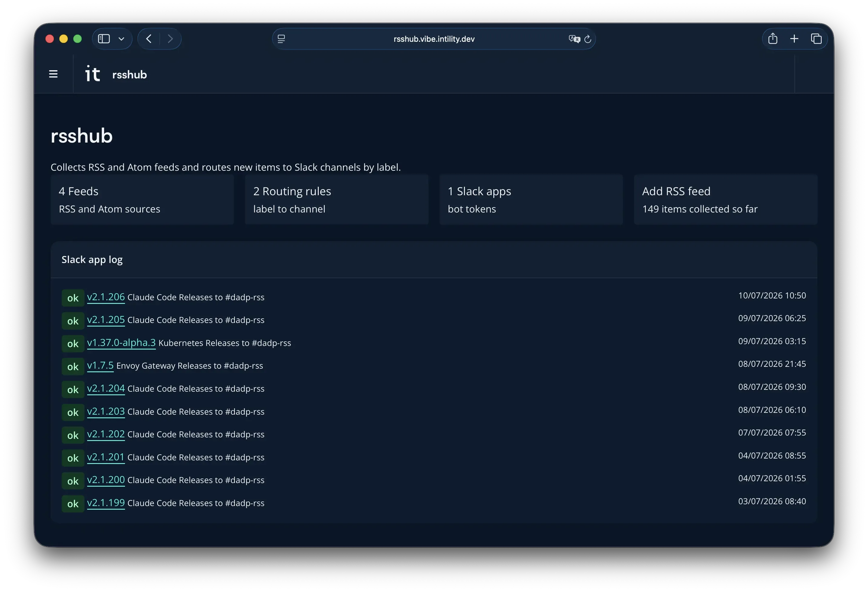Click the timestamp 10/07/2026 10:50
Screen dimensions: 868x592
coord(772,295)
